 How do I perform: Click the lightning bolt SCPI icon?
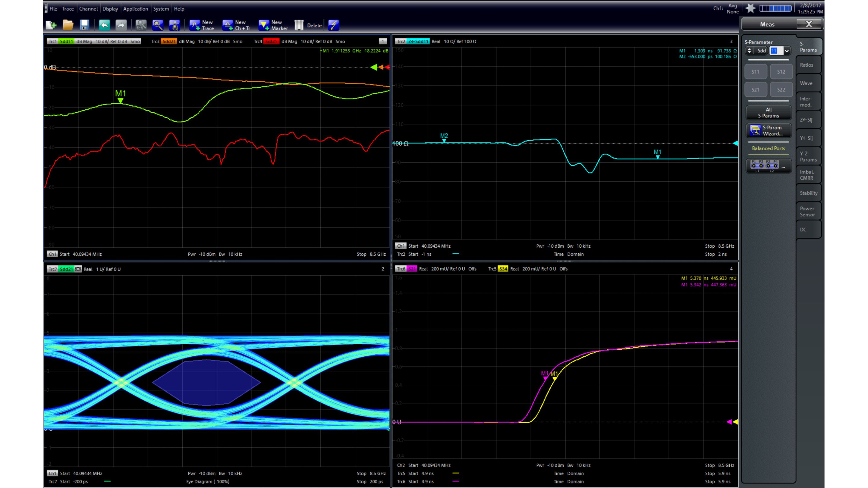click(x=333, y=25)
